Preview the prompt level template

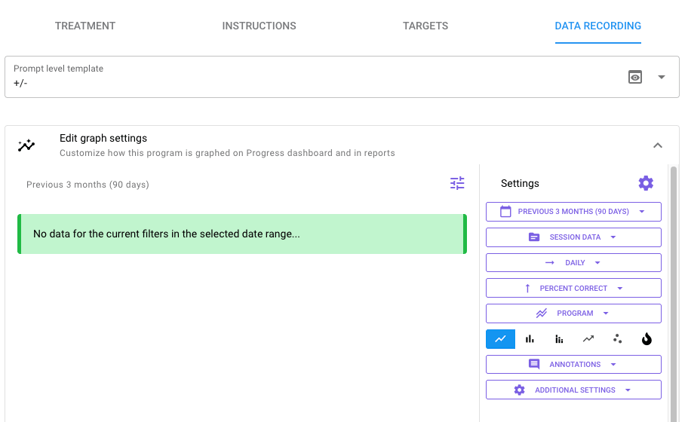point(635,77)
